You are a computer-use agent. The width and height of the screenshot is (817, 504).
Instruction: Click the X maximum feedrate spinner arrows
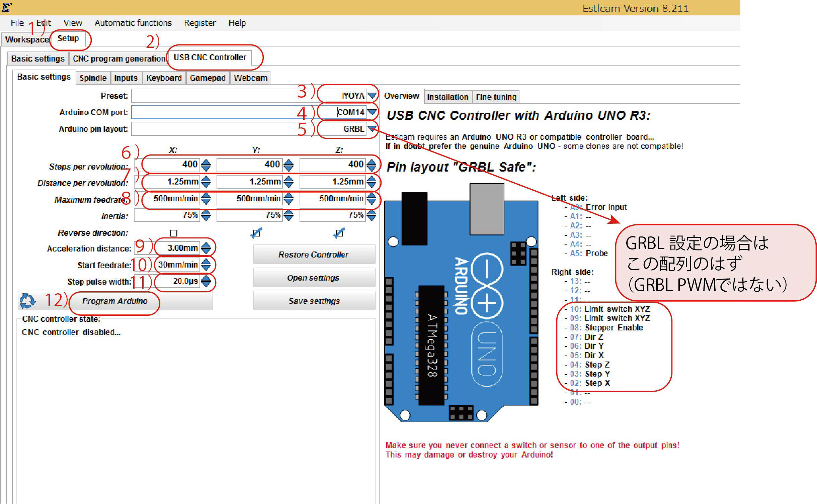(206, 198)
